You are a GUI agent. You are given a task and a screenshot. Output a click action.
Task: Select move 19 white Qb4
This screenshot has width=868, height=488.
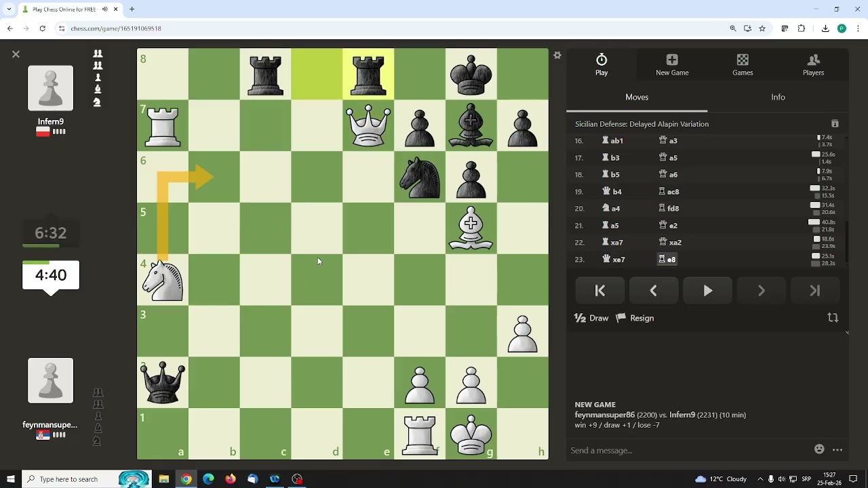[612, 192]
